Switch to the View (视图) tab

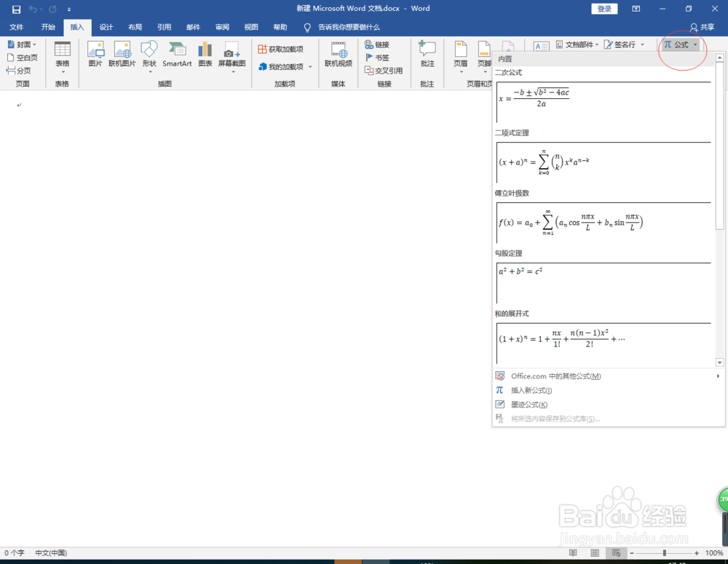(251, 28)
